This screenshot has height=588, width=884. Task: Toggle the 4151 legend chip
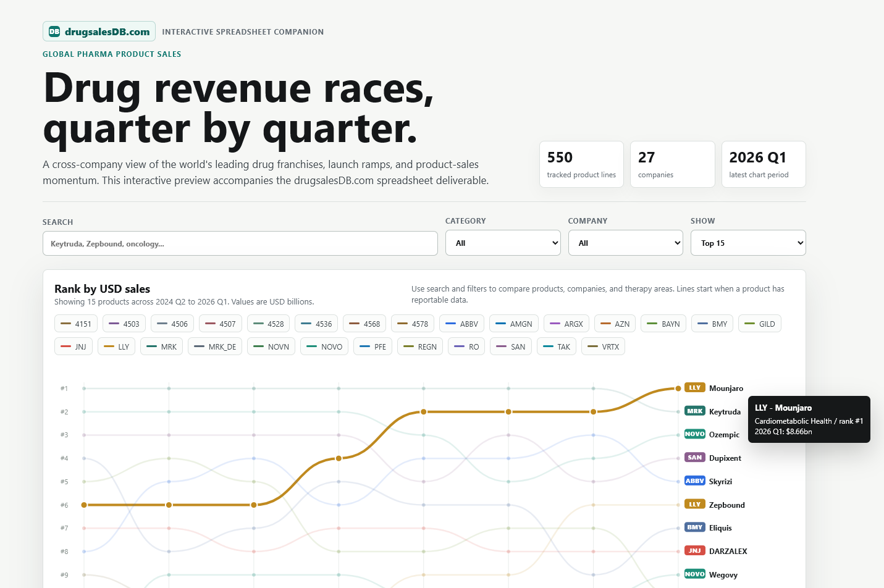pos(76,324)
